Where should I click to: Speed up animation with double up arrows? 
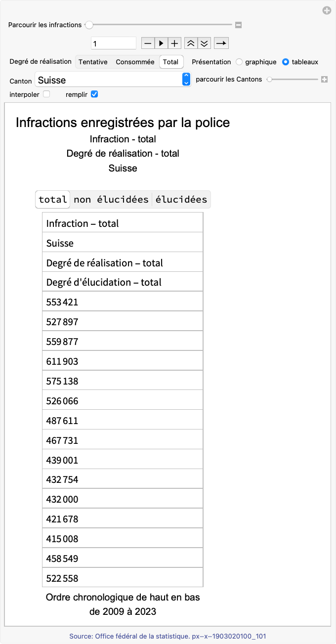point(191,43)
